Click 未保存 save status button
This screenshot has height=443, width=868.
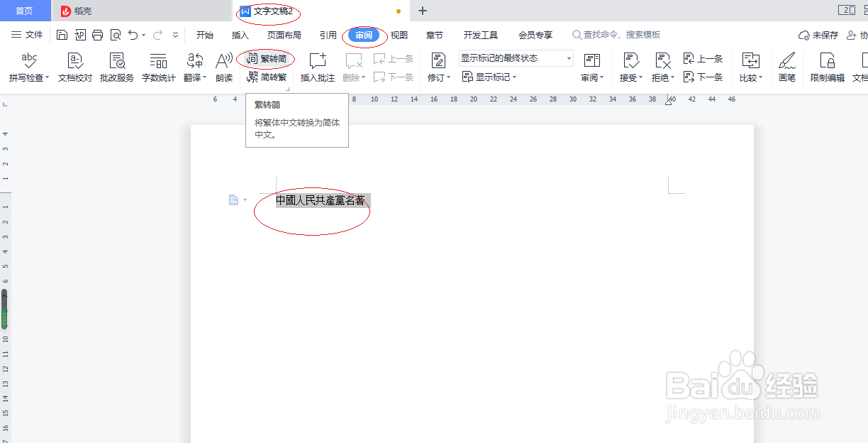click(823, 34)
